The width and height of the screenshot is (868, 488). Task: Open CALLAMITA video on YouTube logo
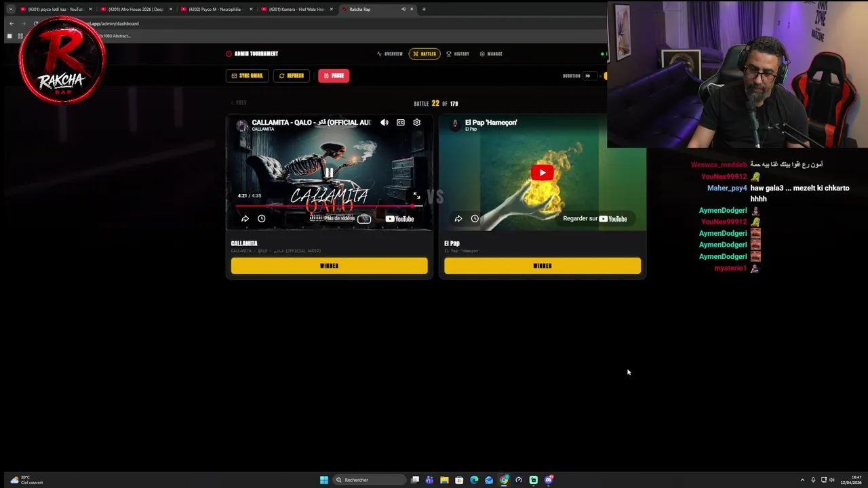[x=399, y=219]
